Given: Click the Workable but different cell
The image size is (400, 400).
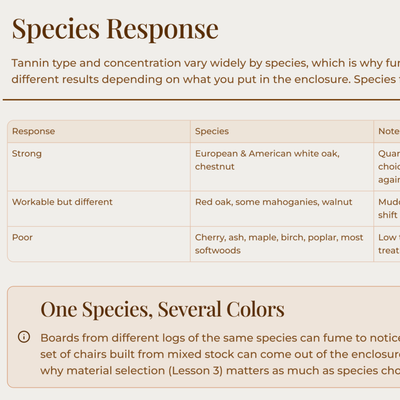Looking at the screenshot, I should (x=99, y=209).
